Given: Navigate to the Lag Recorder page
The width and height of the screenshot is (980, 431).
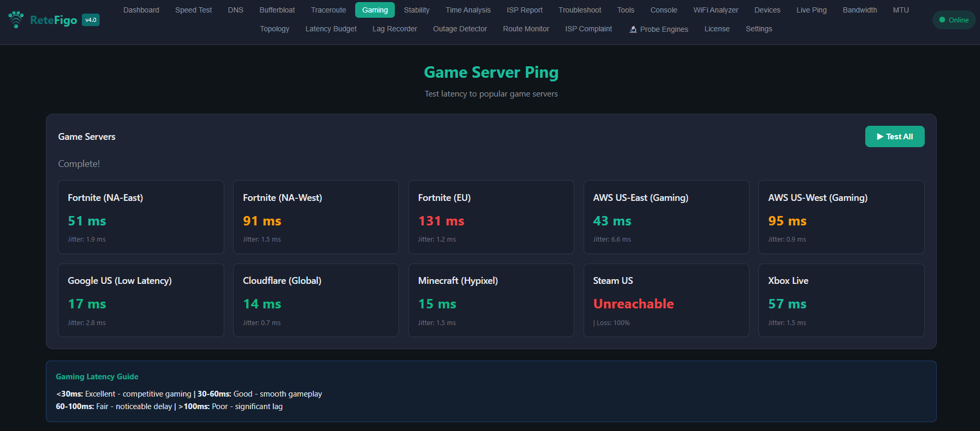Looking at the screenshot, I should pyautogui.click(x=394, y=29).
